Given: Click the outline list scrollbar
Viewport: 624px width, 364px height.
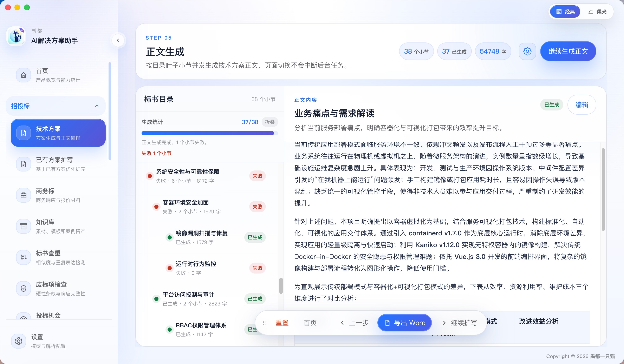Looking at the screenshot, I should 281,286.
